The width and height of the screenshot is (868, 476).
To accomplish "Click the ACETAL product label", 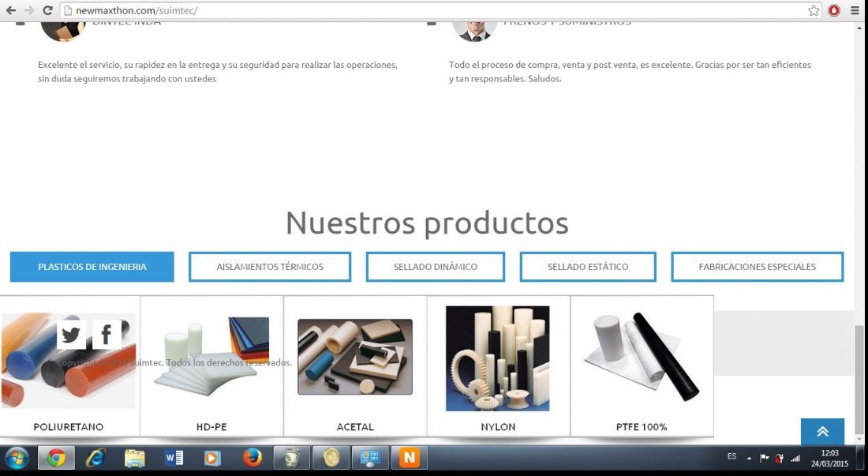I will pos(355,427).
